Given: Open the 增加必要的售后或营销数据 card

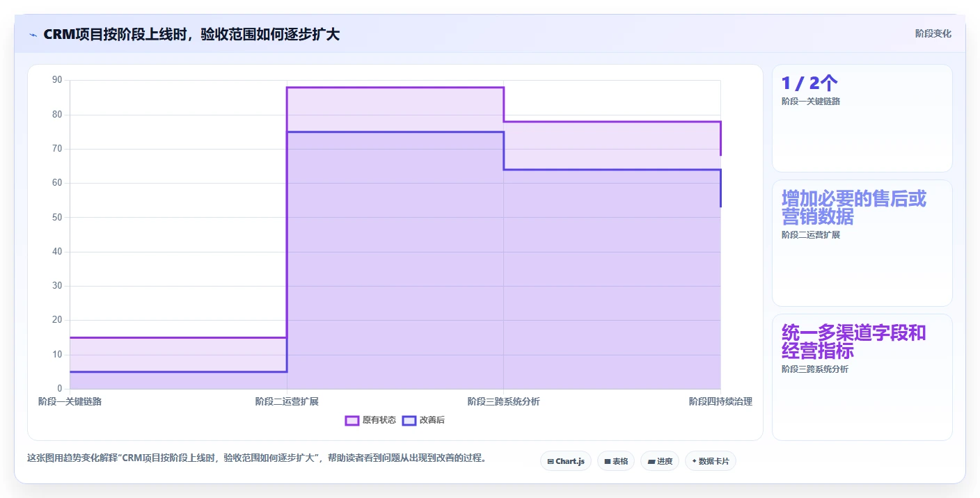Looking at the screenshot, I should [862, 243].
